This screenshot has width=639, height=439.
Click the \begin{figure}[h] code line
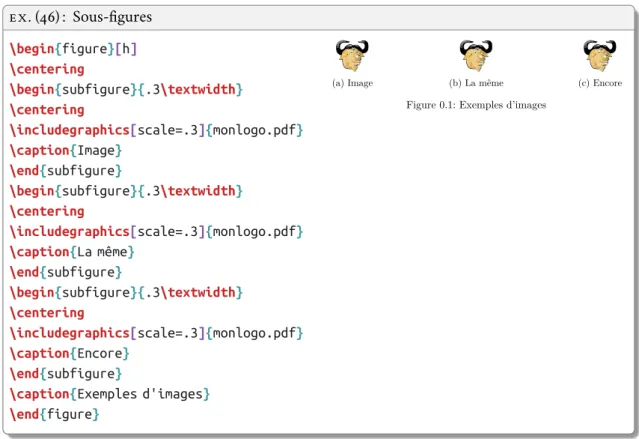point(73,49)
